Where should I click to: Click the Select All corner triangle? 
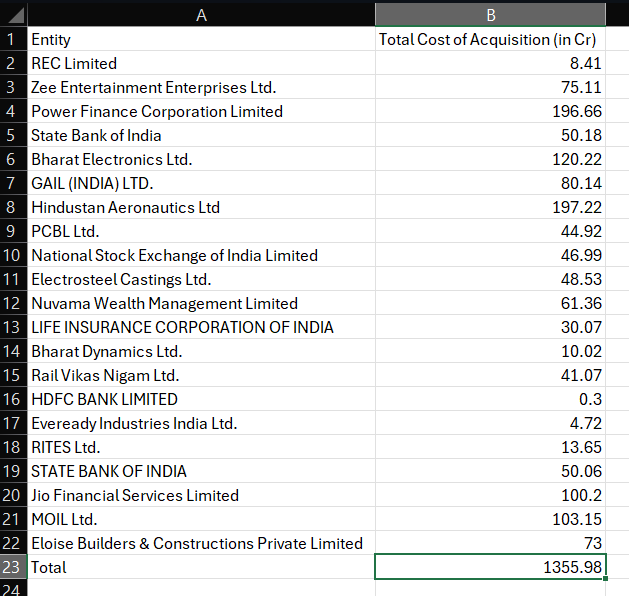[x=14, y=15]
